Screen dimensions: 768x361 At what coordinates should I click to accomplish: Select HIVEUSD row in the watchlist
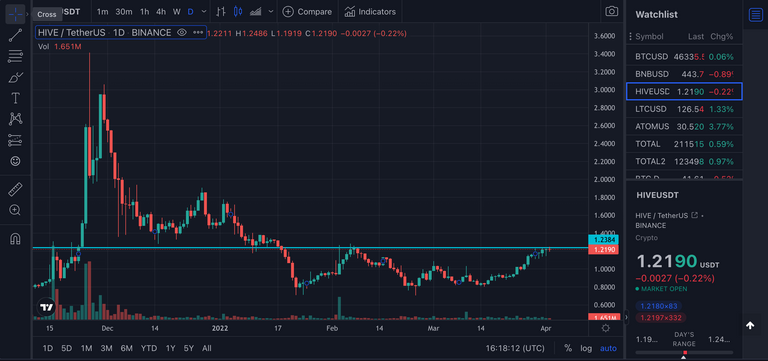684,92
